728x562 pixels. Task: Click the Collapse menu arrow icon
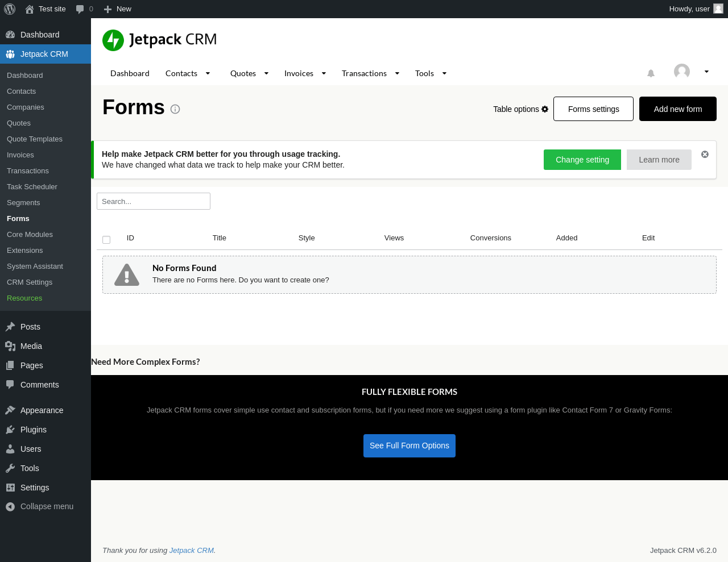pyautogui.click(x=10, y=507)
